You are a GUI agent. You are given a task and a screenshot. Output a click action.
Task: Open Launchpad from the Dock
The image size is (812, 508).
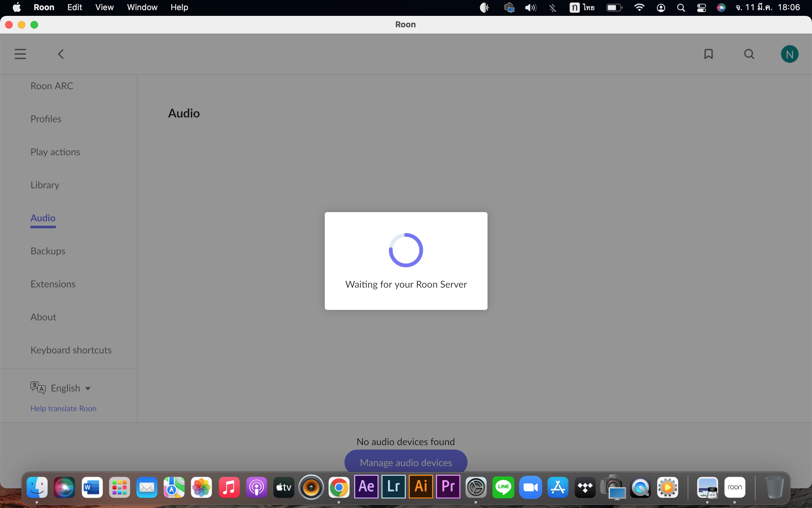click(120, 487)
